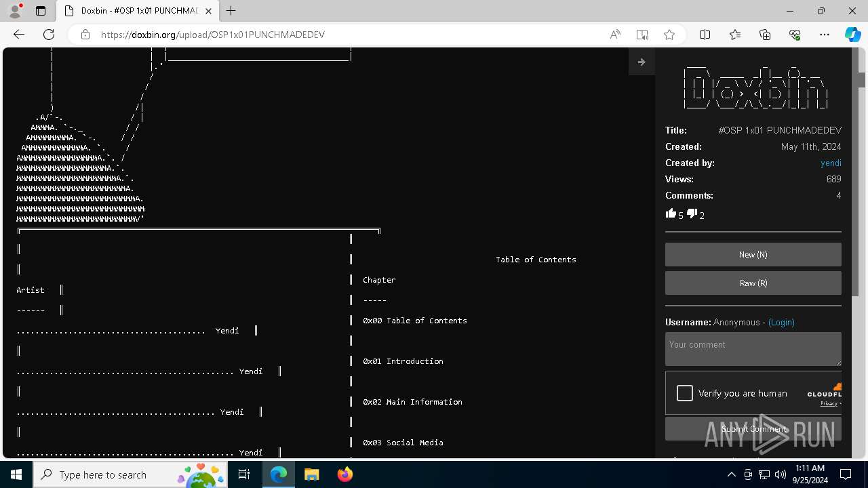Open File Explorer from taskbar
Image resolution: width=868 pixels, height=488 pixels.
pyautogui.click(x=311, y=474)
